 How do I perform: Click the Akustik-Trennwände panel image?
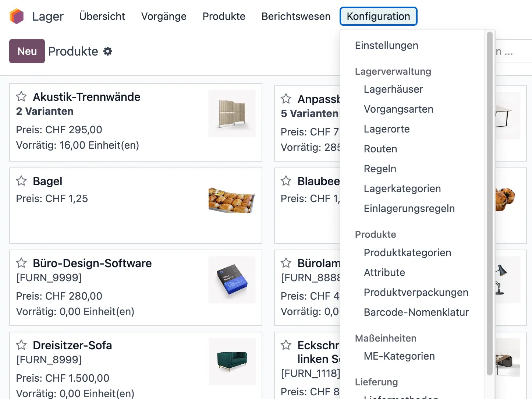(232, 113)
